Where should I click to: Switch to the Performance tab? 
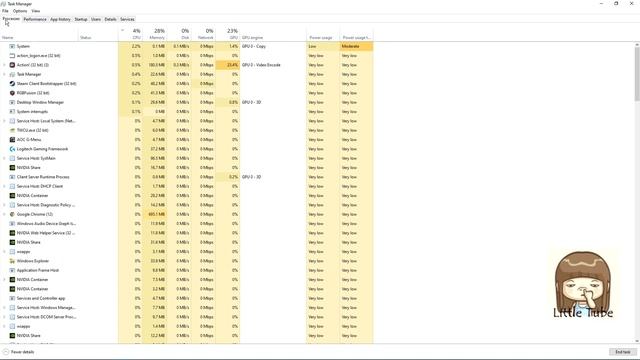35,19
